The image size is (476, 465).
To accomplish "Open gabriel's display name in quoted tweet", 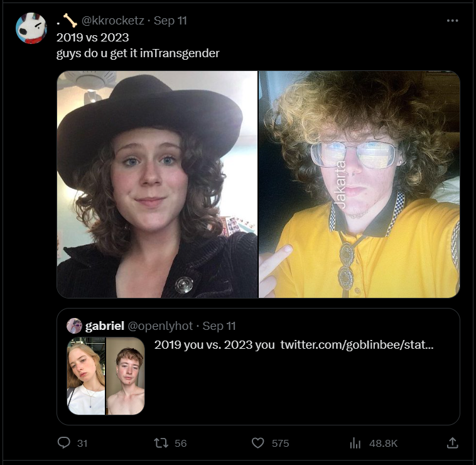I will pyautogui.click(x=105, y=326).
